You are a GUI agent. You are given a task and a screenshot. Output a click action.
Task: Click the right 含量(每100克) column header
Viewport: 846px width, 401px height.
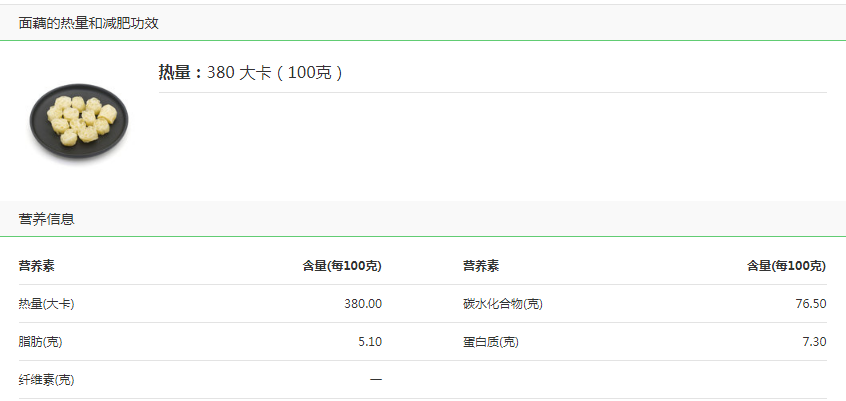tap(786, 266)
